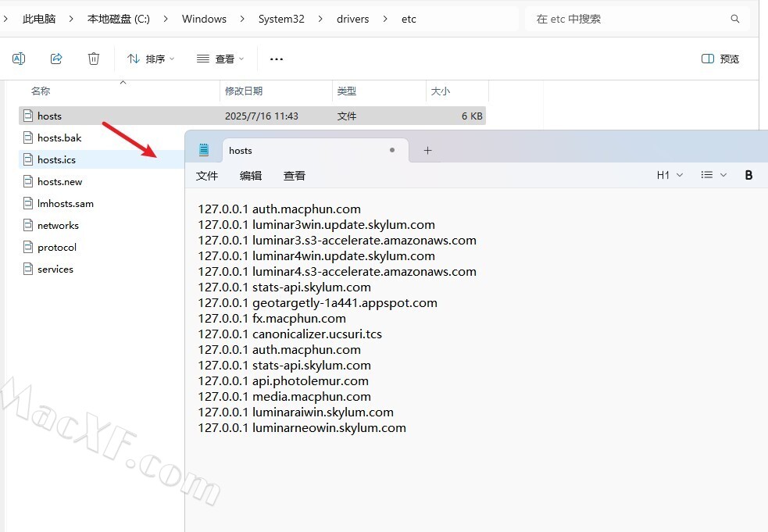The image size is (768, 532).
Task: Select the hosts.new file
Action: 59,182
